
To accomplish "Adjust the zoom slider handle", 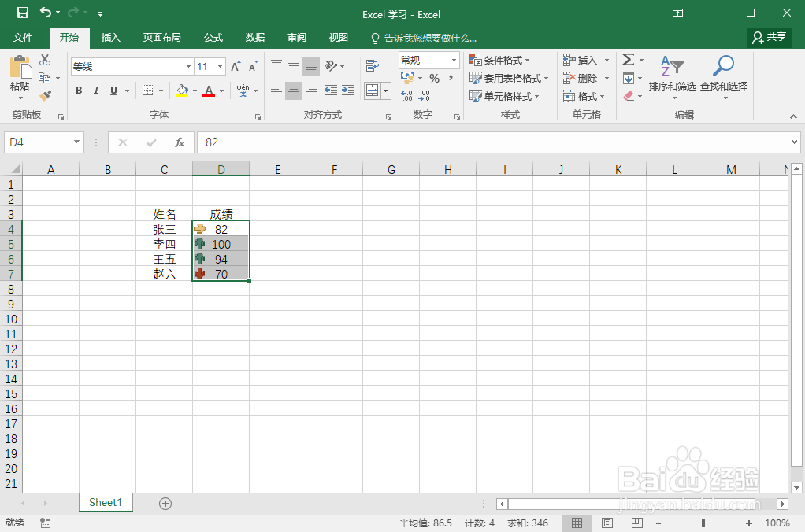I will coord(703,523).
